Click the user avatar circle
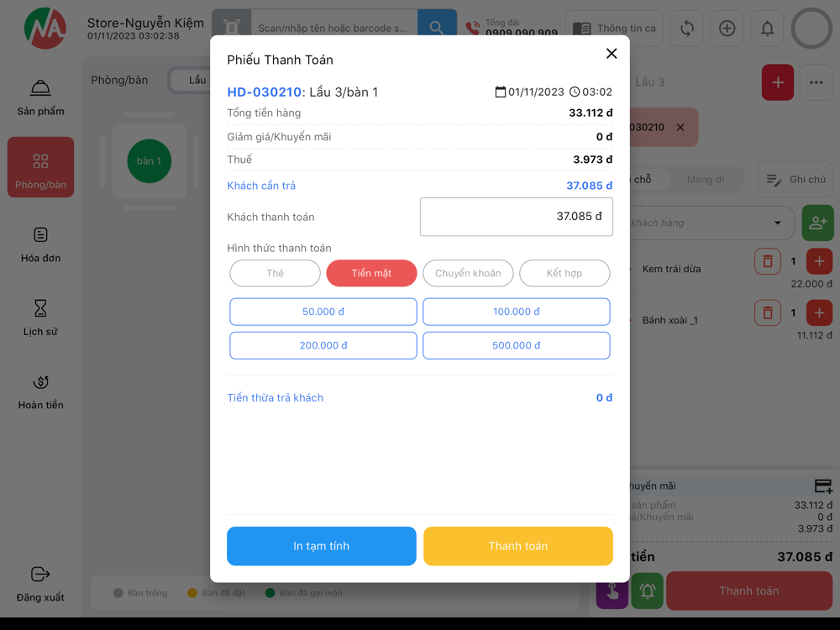 pyautogui.click(x=811, y=29)
